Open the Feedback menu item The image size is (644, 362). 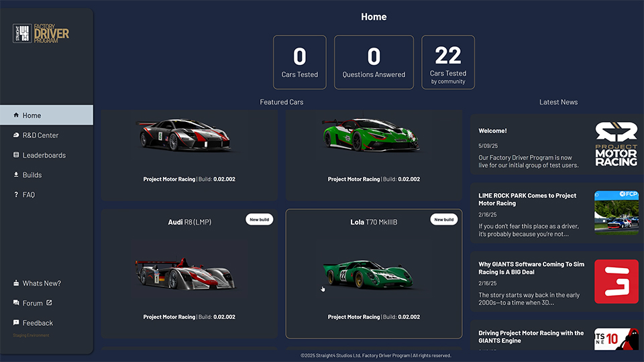(x=38, y=323)
